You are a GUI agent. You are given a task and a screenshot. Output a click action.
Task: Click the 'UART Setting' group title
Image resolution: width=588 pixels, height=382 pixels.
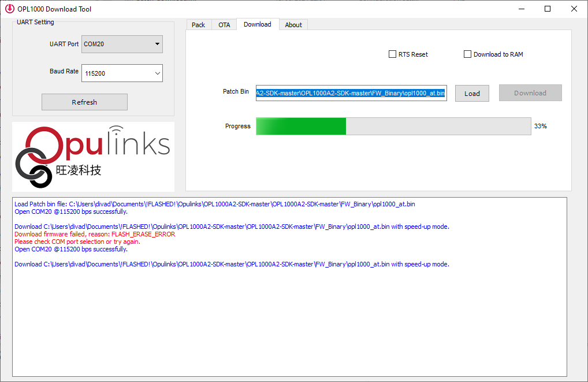[35, 22]
